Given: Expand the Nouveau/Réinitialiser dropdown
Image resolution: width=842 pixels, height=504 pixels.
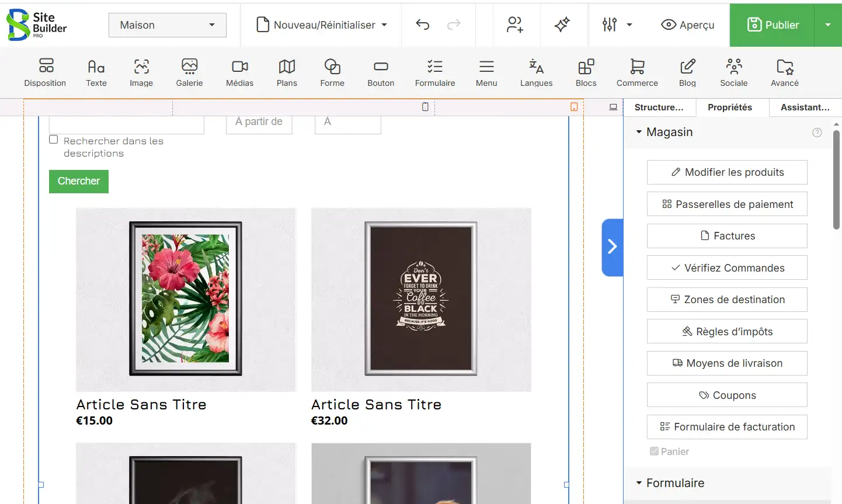Looking at the screenshot, I should point(322,25).
